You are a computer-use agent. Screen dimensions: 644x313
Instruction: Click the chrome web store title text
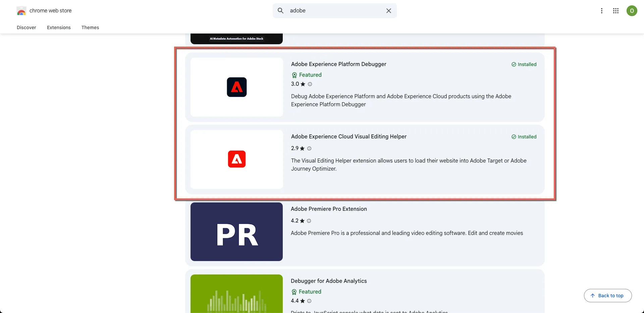click(51, 11)
